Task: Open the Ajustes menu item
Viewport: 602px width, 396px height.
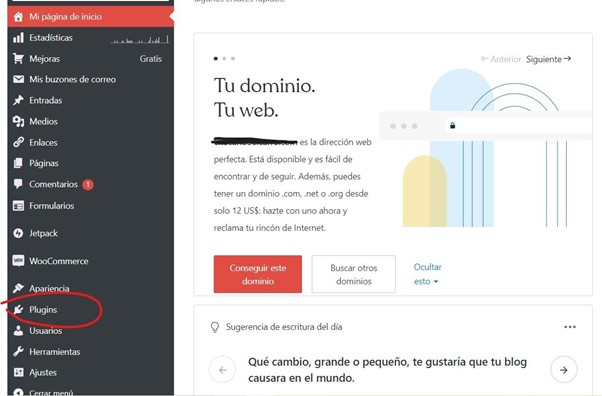Action: pos(91,372)
